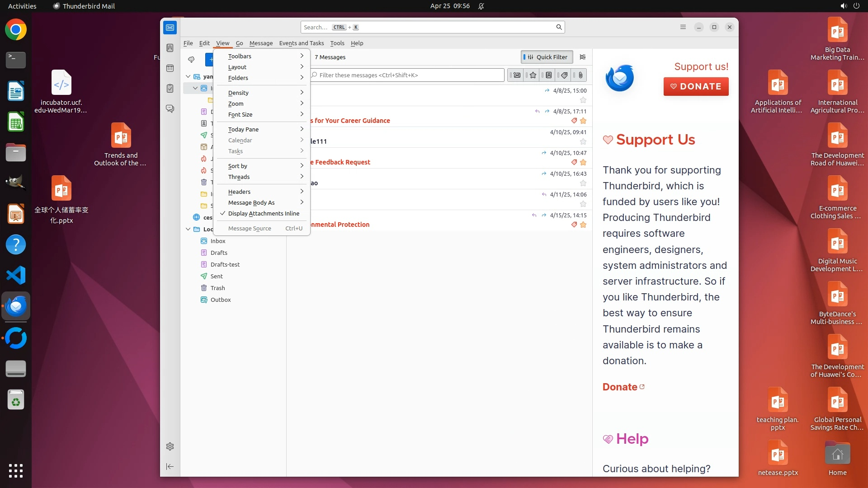
Task: Open the Tools menu
Action: 337,43
